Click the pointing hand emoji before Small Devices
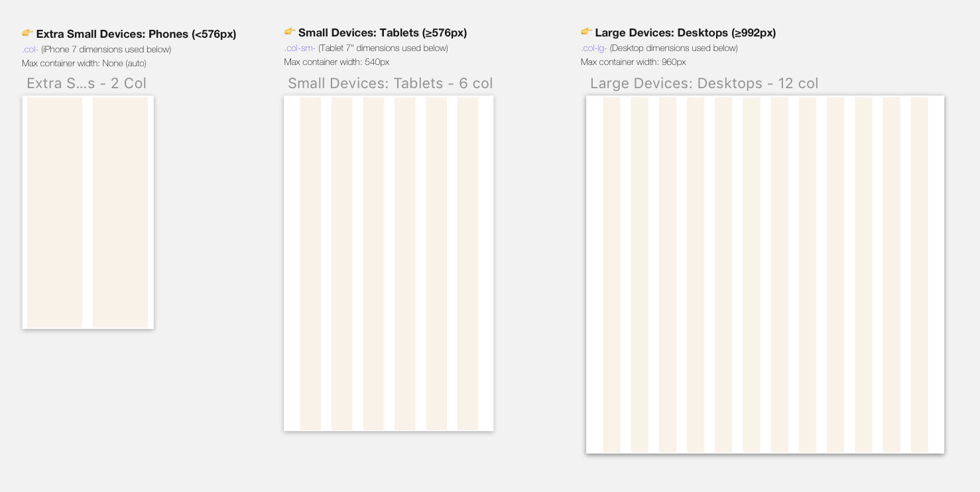Image resolution: width=980 pixels, height=492 pixels. pyautogui.click(x=290, y=31)
